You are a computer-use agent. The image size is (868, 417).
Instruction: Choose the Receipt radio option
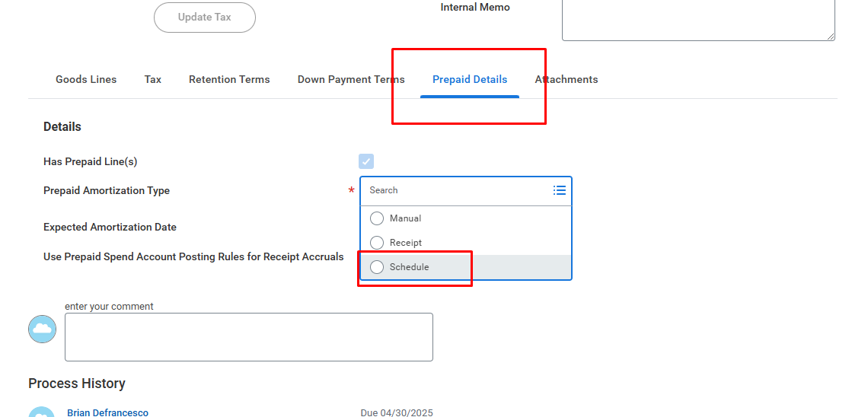click(377, 243)
